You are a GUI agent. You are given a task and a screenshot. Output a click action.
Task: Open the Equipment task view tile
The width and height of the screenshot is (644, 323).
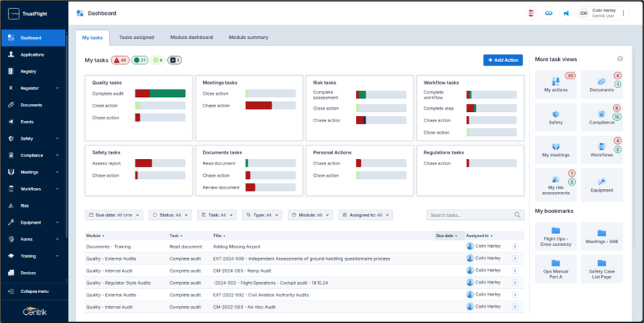(601, 184)
